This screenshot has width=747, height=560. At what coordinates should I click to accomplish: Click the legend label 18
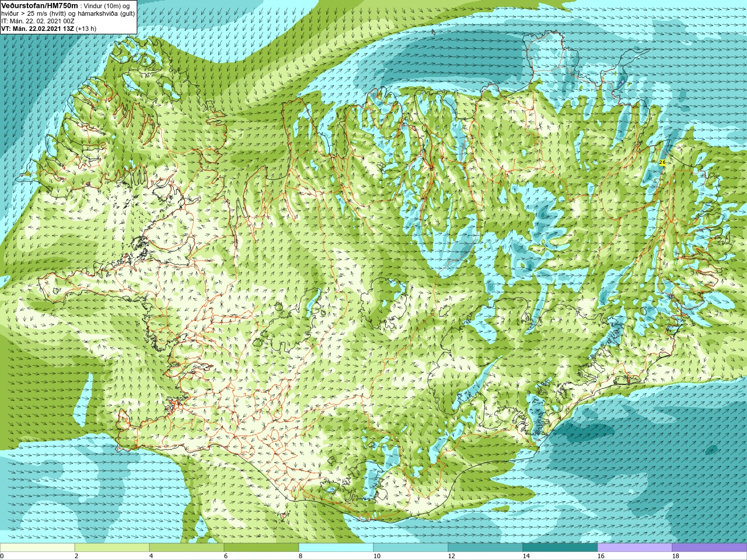(x=675, y=556)
